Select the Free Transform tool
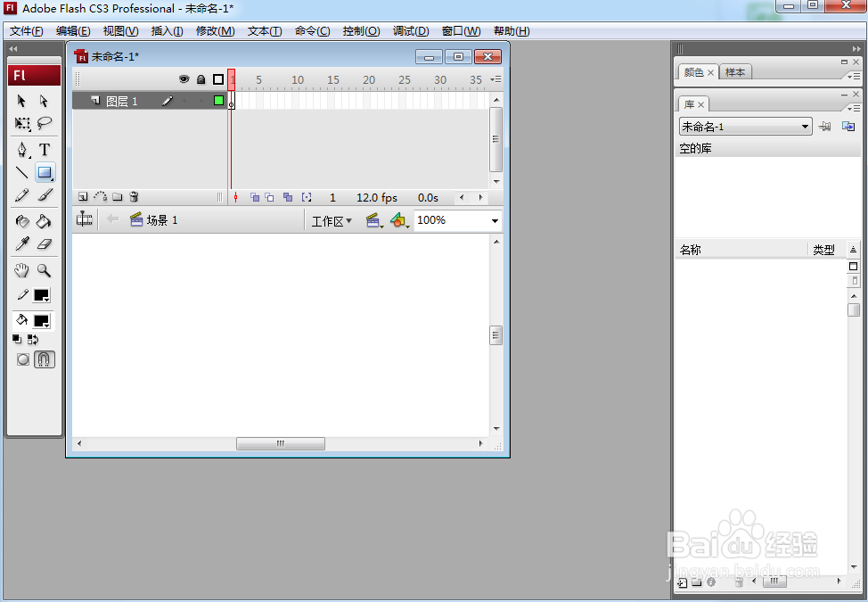The width and height of the screenshot is (868, 602). [x=22, y=123]
